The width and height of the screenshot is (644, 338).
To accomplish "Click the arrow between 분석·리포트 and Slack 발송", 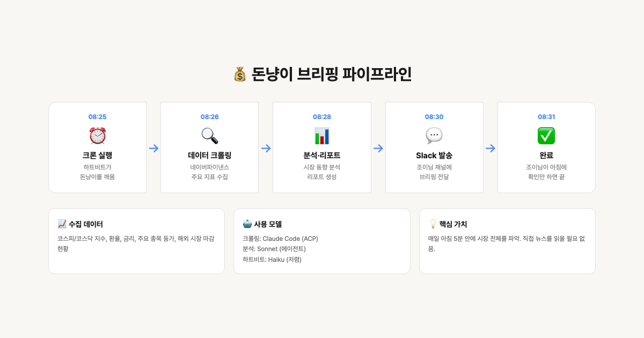I will coord(378,148).
